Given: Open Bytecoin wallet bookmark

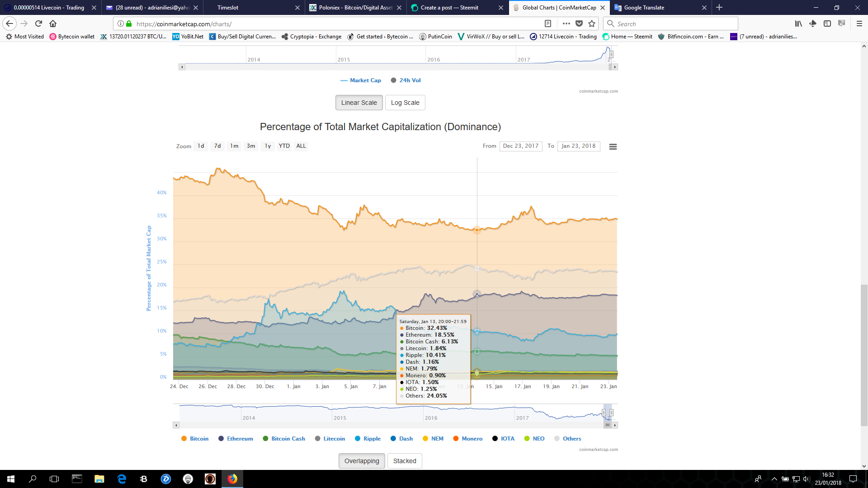Looking at the screenshot, I should (72, 37).
